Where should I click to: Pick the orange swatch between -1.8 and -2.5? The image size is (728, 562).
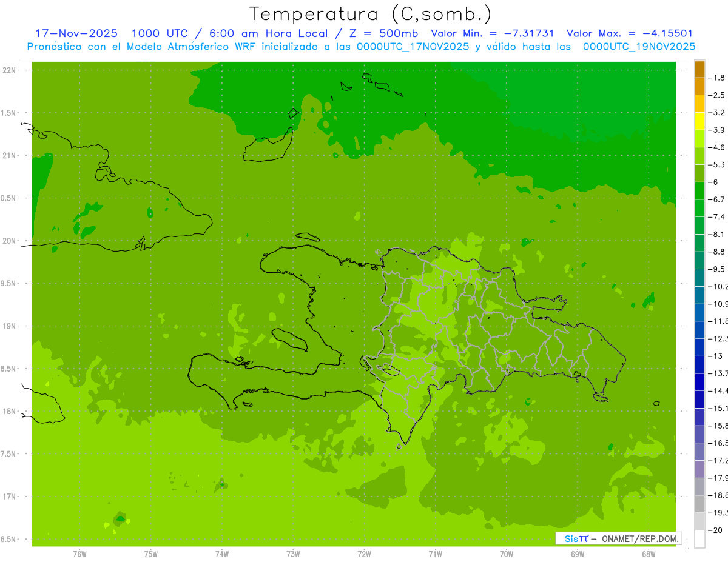click(699, 86)
